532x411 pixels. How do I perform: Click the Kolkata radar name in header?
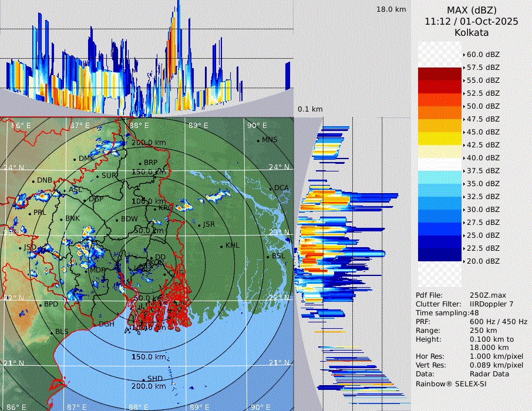[472, 32]
